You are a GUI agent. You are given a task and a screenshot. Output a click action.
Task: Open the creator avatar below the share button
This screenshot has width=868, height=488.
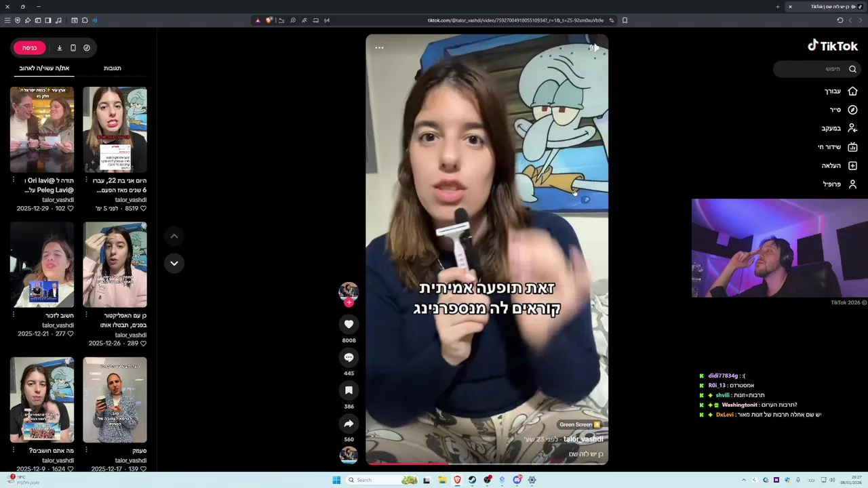pyautogui.click(x=349, y=455)
